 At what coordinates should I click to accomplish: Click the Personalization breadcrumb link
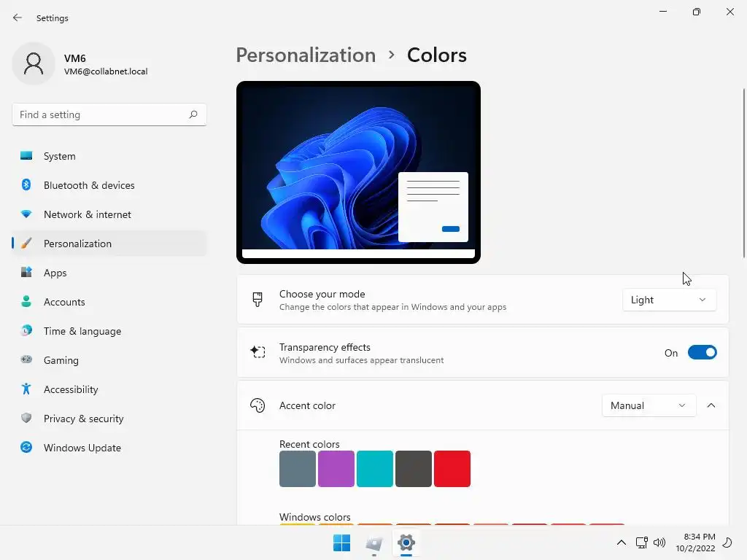(x=306, y=55)
